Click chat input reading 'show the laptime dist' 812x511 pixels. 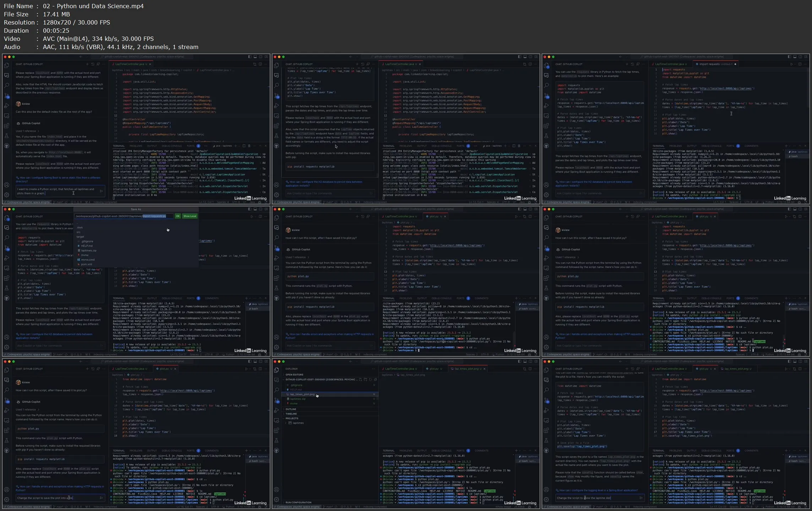pyautogui.click(x=600, y=498)
